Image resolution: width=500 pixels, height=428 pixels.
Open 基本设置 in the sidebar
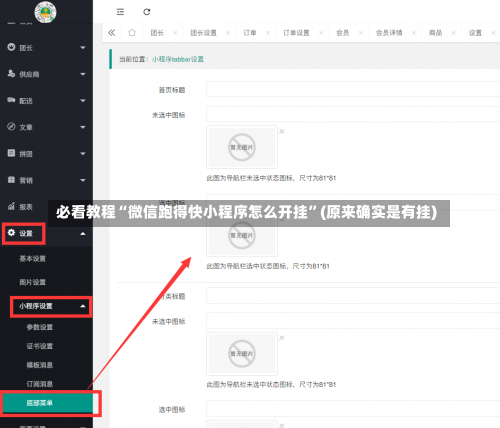[x=32, y=258]
